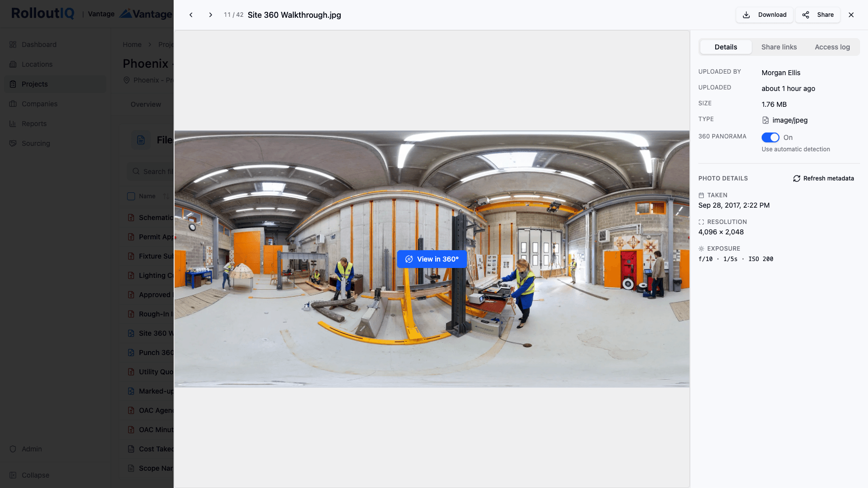This screenshot has width=868, height=488.
Task: Open Locations in the sidebar
Action: tap(55, 64)
